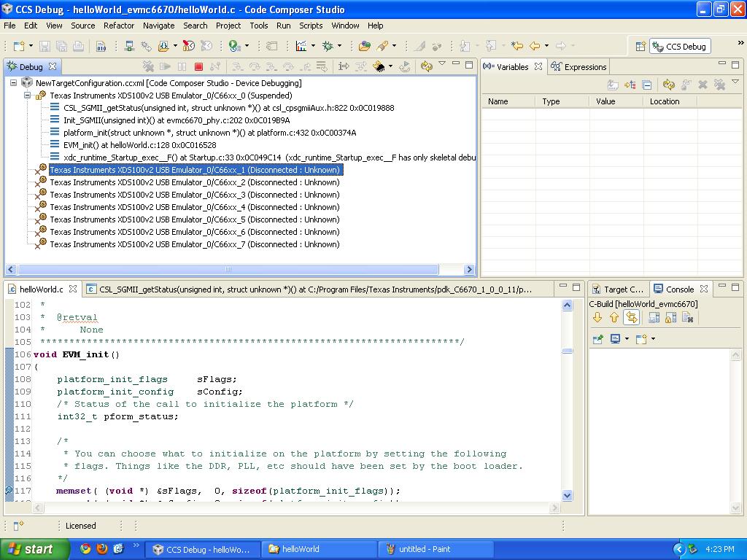Click the Collapse All icon in Variables view
The width and height of the screenshot is (747, 560).
point(647,85)
